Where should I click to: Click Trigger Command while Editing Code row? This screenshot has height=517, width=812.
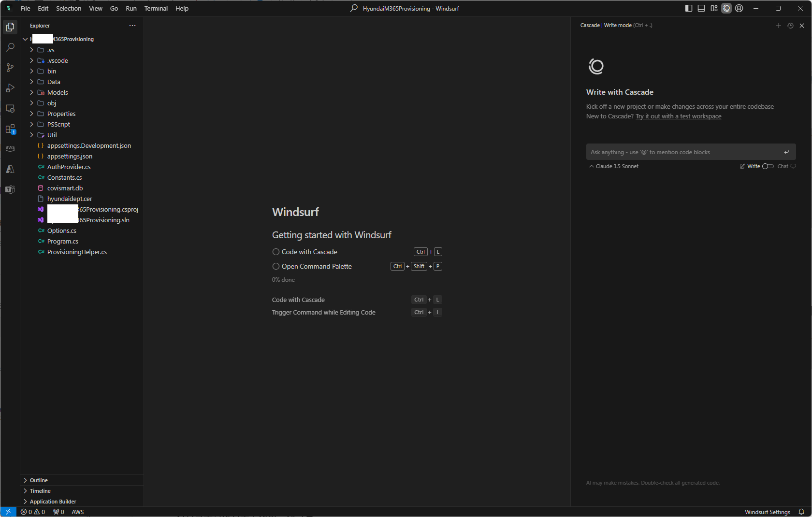point(357,312)
